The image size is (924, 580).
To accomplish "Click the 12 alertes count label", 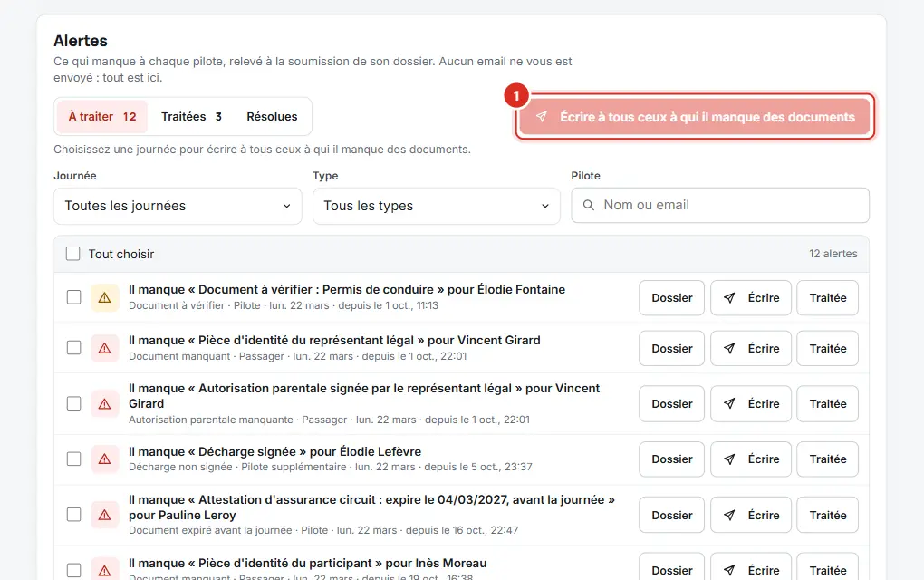I will click(833, 254).
